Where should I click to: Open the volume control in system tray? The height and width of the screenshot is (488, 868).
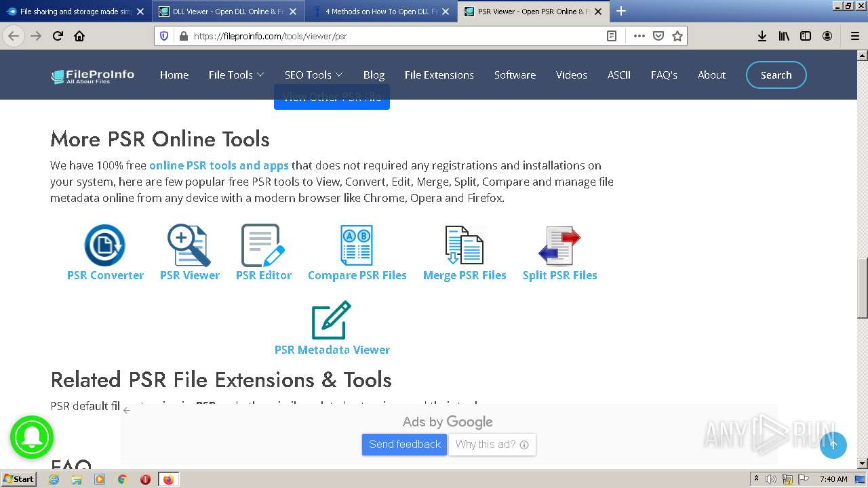771,479
